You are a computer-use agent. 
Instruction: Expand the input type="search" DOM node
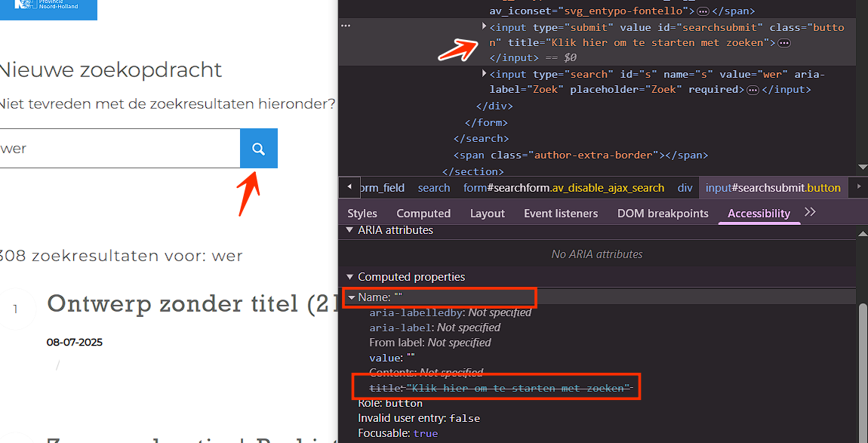point(485,74)
